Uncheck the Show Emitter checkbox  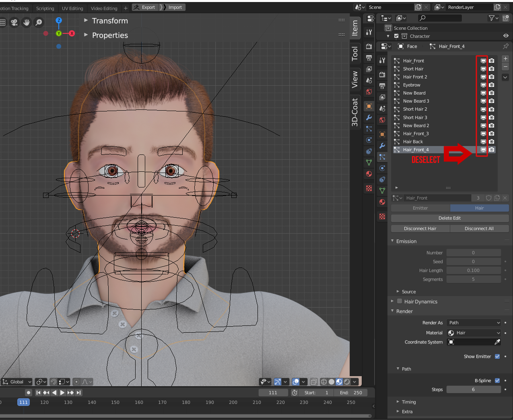pos(497,356)
